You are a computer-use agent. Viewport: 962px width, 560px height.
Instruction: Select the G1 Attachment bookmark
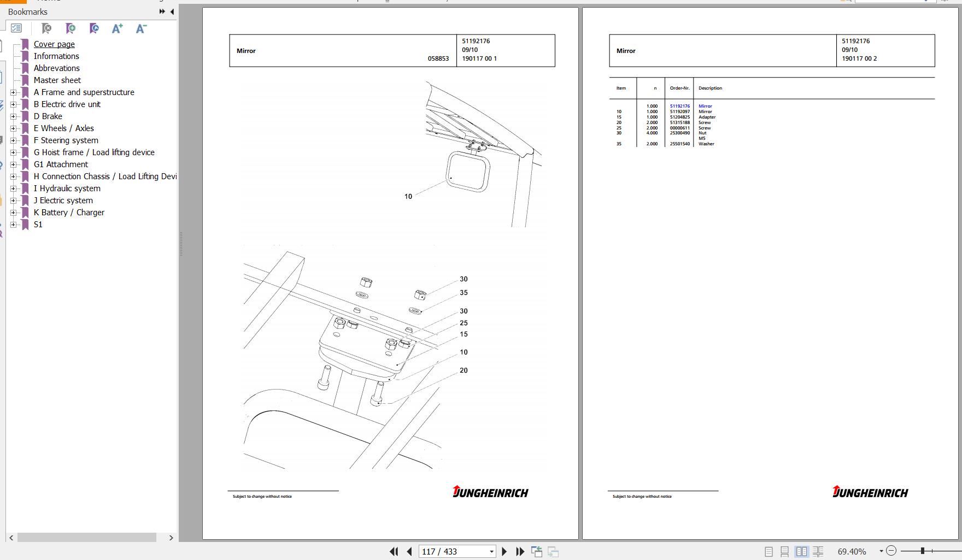(x=61, y=164)
